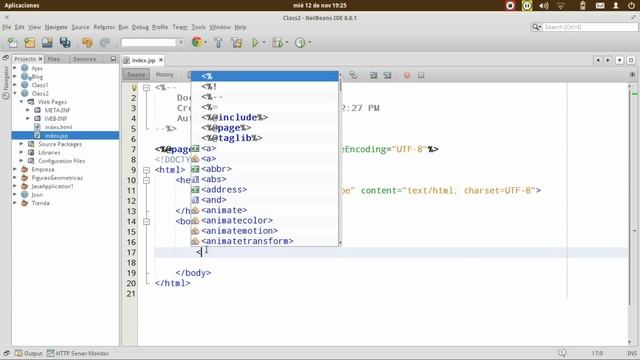Open the Tools menu

pyautogui.click(x=198, y=27)
